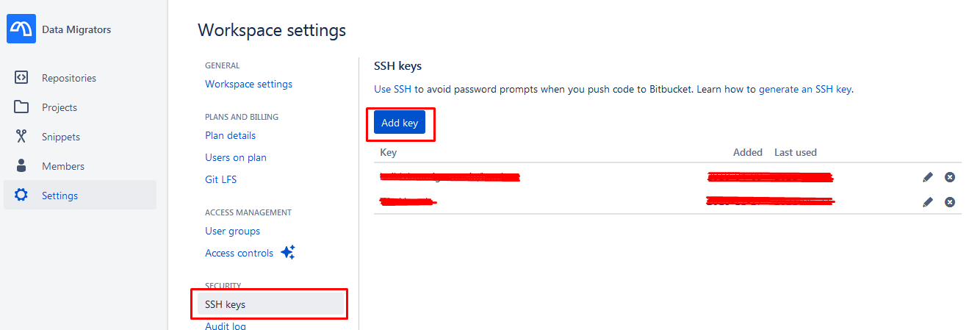Follow the 'generate an SSH key' link
This screenshot has width=980, height=330.
coord(805,90)
